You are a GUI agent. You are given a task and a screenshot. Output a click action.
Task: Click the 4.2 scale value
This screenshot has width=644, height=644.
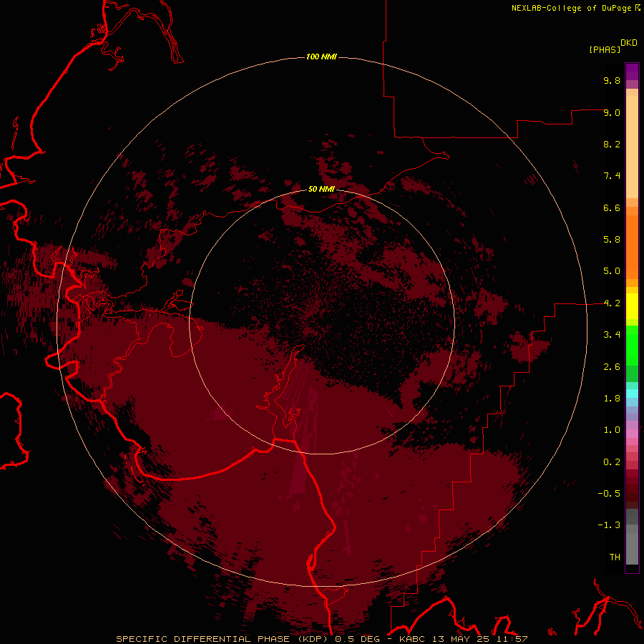coord(612,303)
